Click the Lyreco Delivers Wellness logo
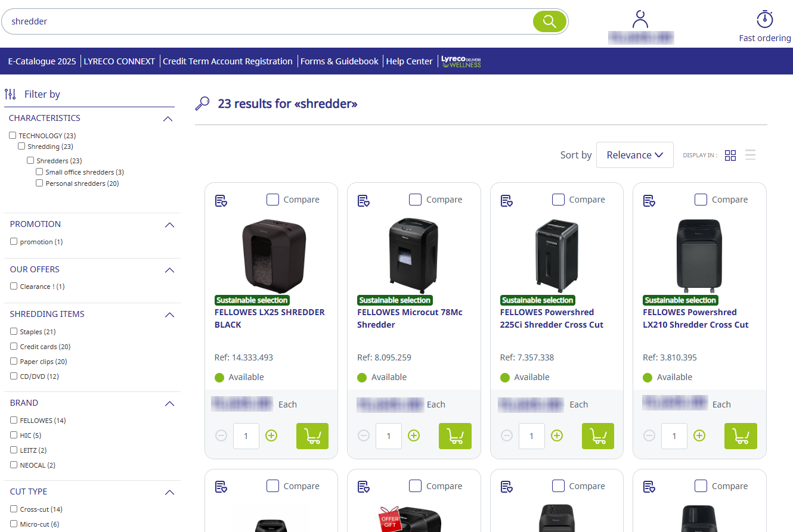 point(461,61)
